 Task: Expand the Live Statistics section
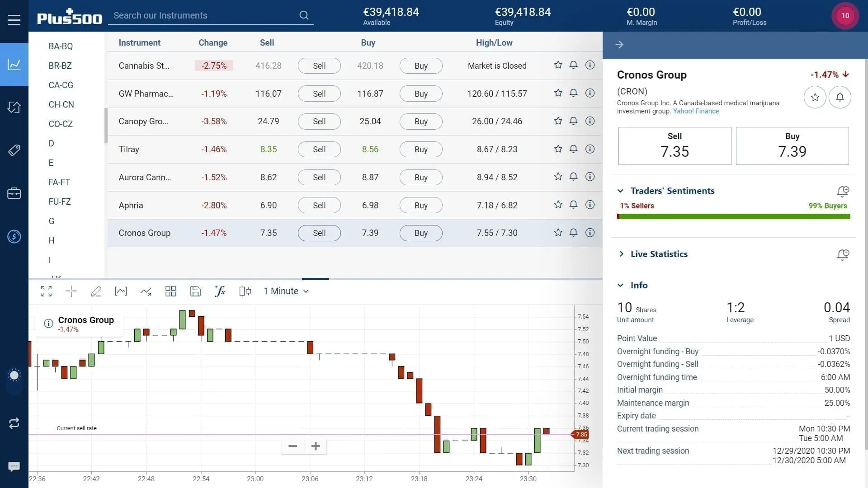(621, 254)
